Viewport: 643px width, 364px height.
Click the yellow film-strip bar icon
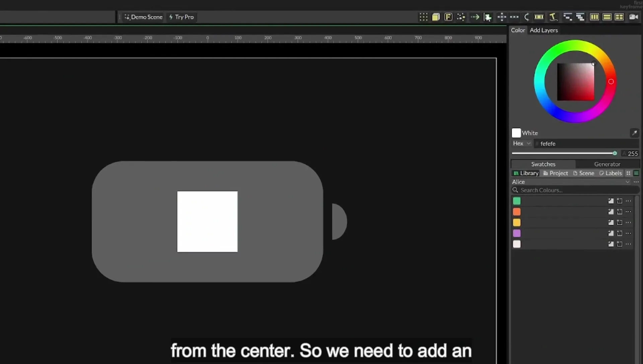pyautogui.click(x=539, y=17)
